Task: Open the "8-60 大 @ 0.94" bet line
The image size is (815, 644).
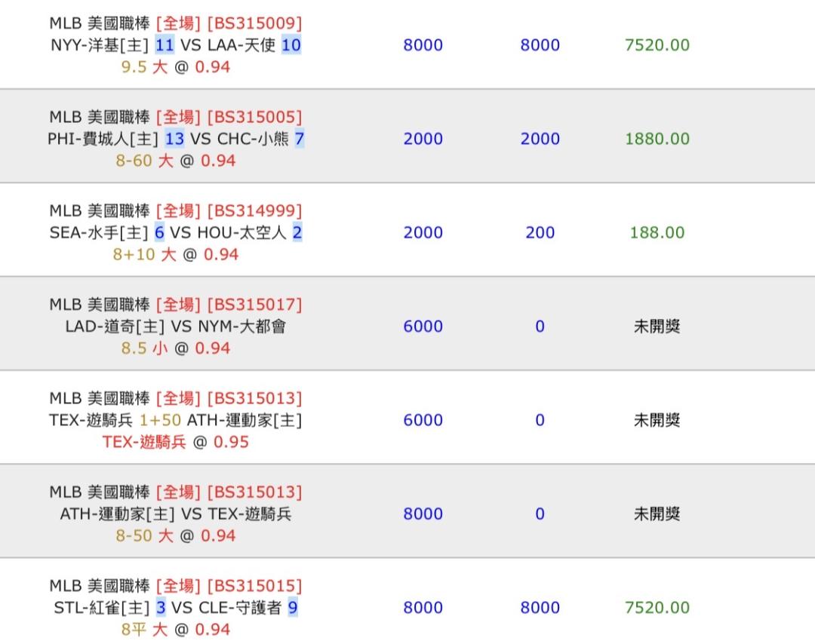Action: (175, 161)
